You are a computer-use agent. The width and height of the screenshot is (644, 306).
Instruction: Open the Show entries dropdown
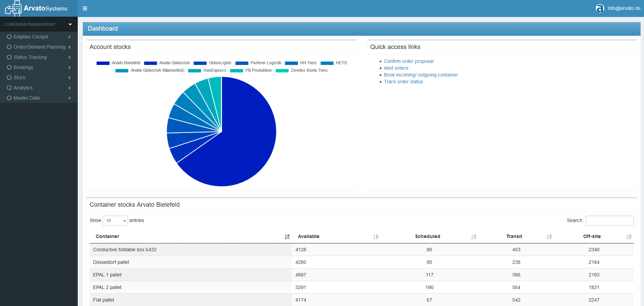pyautogui.click(x=115, y=221)
